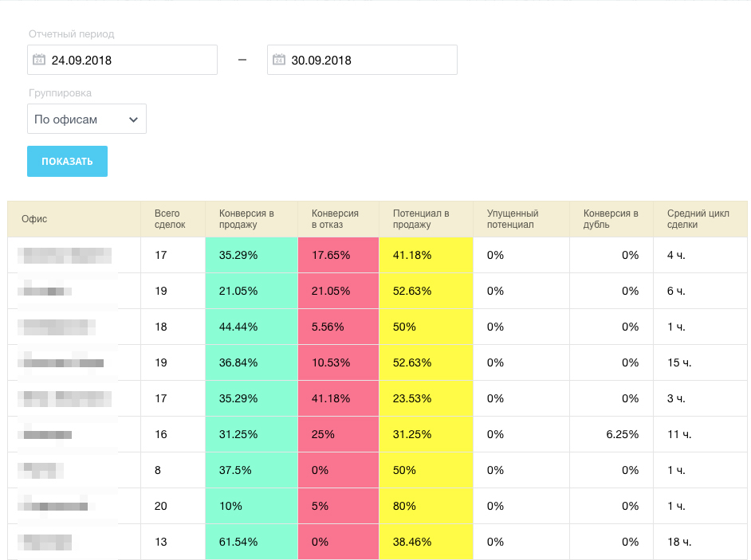Click the yellow cell 23.53%
Viewport: 751px width, 560px height.
click(426, 399)
